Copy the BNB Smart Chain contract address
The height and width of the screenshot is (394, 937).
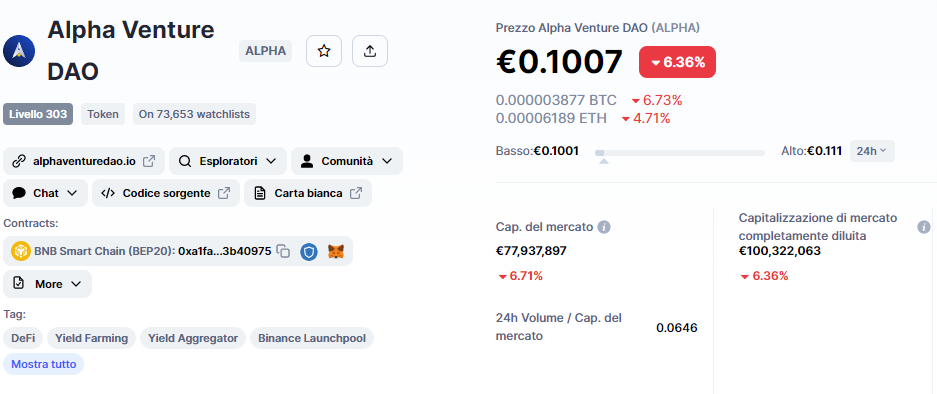tap(283, 251)
